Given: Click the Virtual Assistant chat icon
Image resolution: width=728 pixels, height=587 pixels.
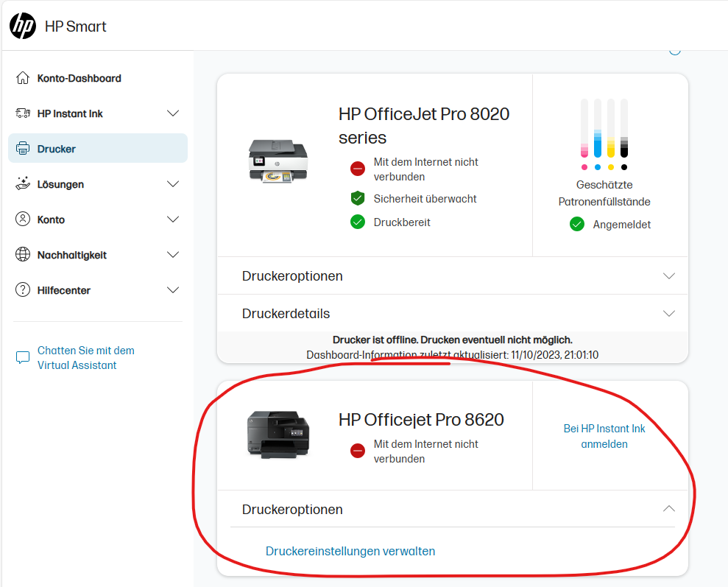Looking at the screenshot, I should pyautogui.click(x=23, y=358).
